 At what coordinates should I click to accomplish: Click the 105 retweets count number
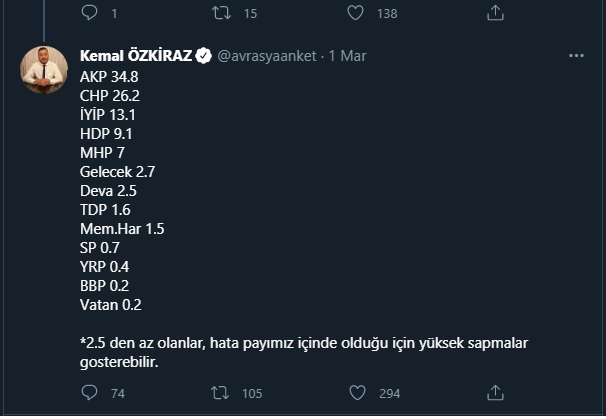[x=251, y=393]
